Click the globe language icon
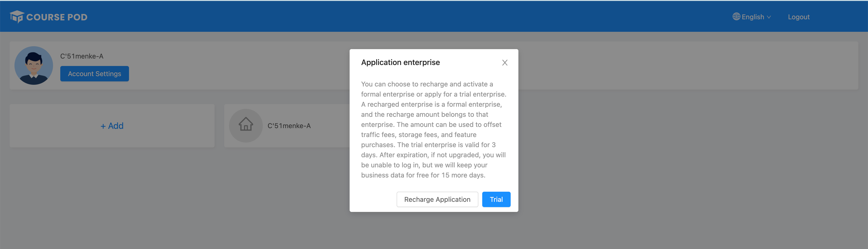This screenshot has width=868, height=249. pyautogui.click(x=736, y=16)
